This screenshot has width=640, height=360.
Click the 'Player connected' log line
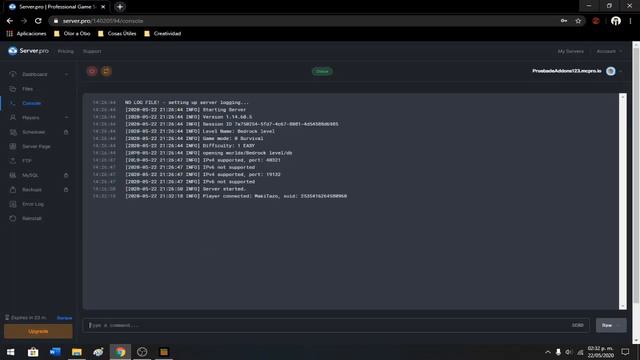(x=236, y=196)
